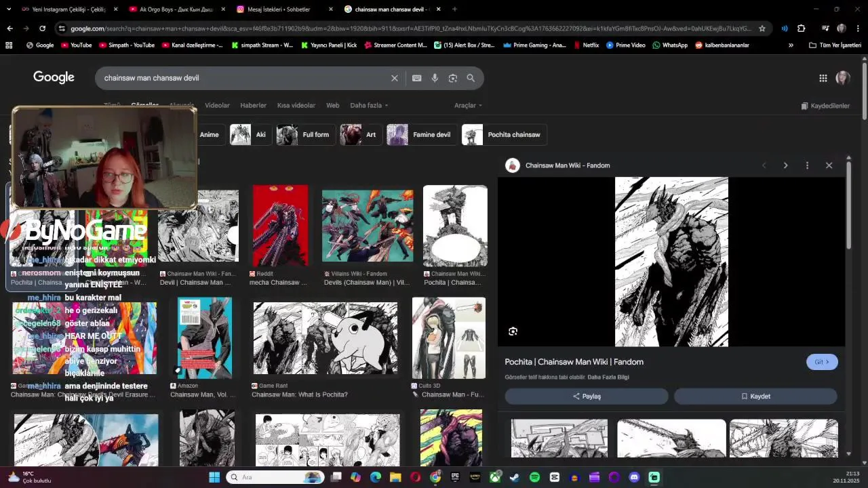
Task: Open the Netflix bookmark
Action: 586,45
